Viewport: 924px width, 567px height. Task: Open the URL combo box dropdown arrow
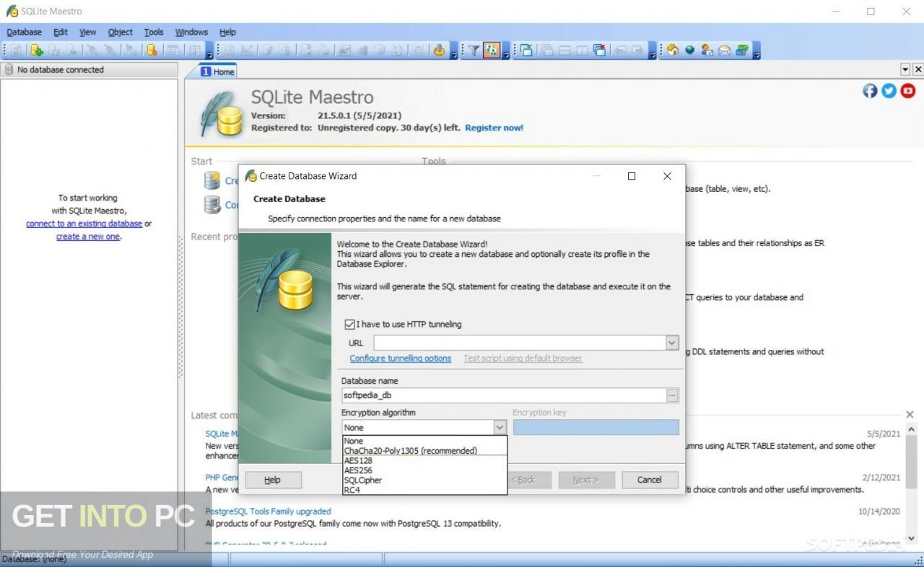pos(672,343)
